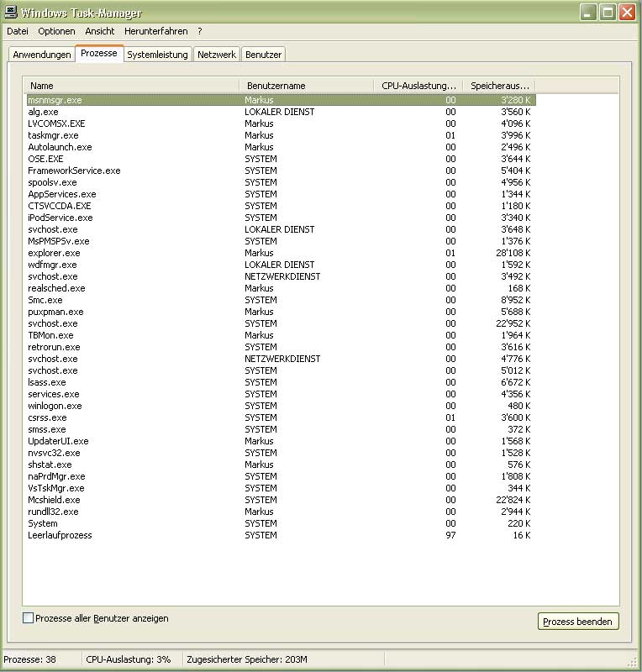Open the Herunterfahren menu
Image resolution: width=642 pixels, height=672 pixels.
[156, 31]
